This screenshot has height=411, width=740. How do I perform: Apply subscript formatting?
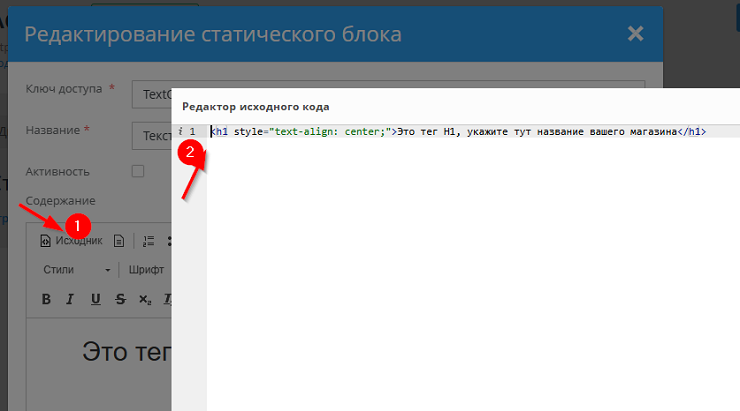point(145,299)
